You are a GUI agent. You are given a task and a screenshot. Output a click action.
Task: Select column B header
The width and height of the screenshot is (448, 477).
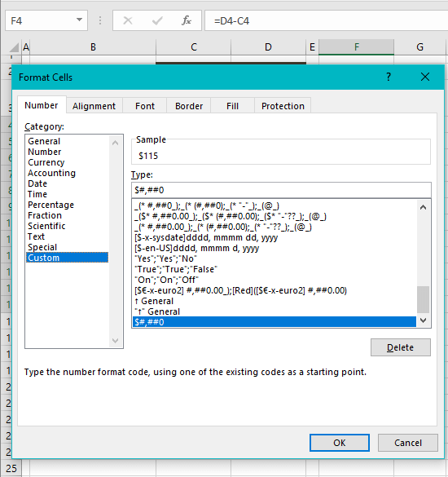click(93, 47)
